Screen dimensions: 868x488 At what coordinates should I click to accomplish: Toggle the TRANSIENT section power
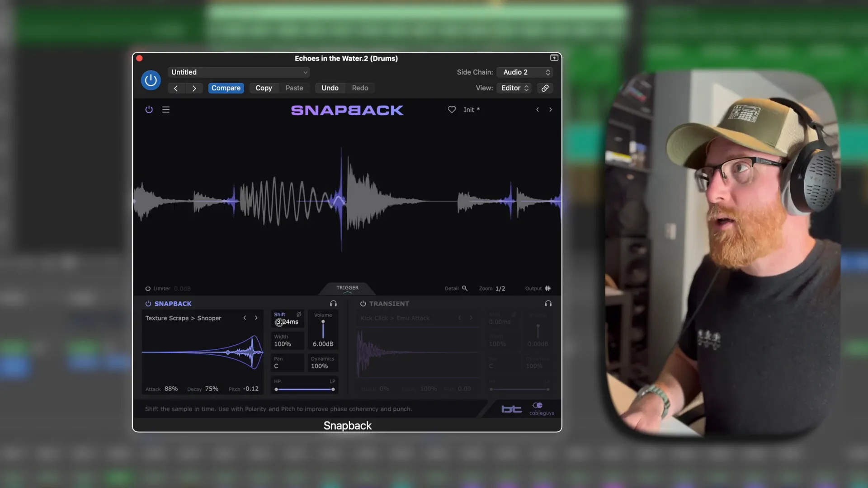(363, 304)
